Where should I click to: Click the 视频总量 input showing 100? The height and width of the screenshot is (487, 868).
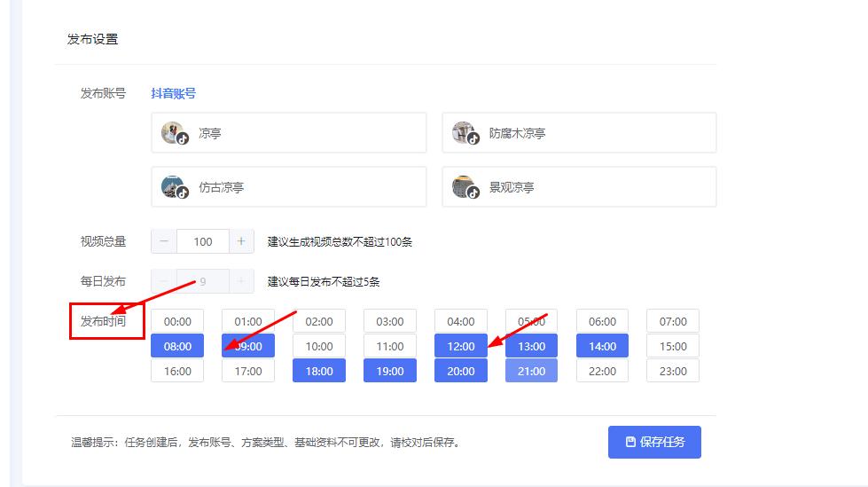[203, 241]
